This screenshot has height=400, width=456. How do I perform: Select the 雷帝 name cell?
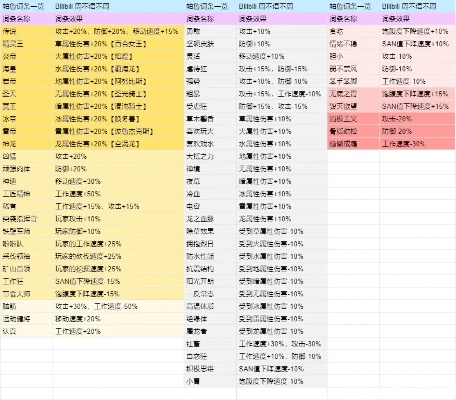[26, 131]
